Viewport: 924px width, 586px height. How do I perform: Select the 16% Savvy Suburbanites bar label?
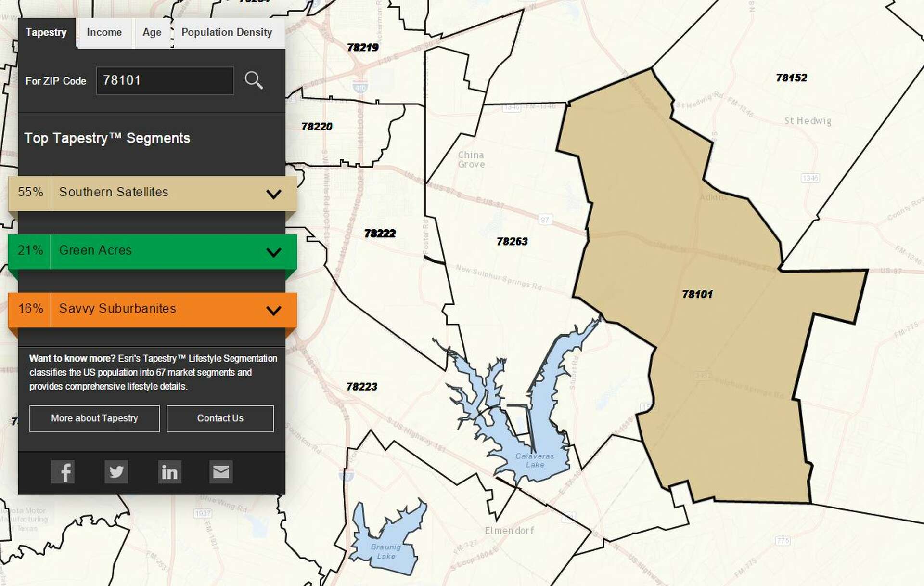(117, 309)
